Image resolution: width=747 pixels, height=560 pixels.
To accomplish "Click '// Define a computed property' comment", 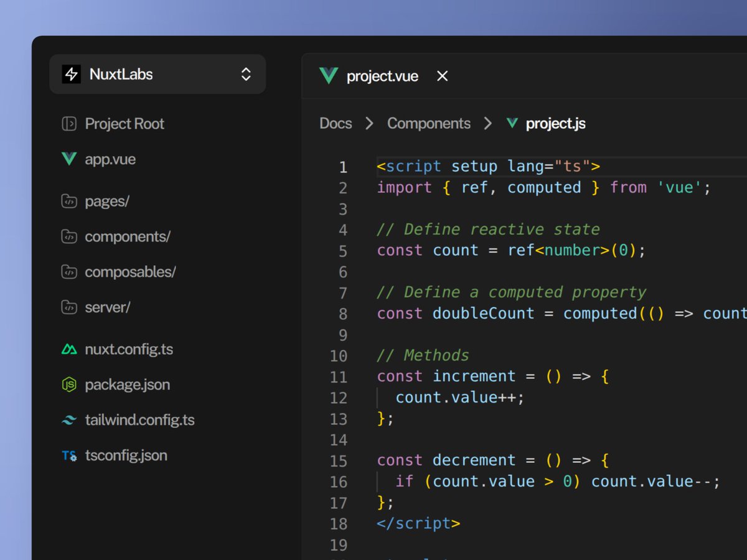I will 512,292.
